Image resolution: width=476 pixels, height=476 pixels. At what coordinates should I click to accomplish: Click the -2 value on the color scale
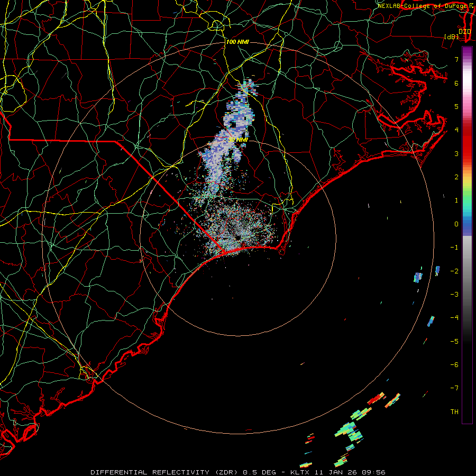point(454,271)
